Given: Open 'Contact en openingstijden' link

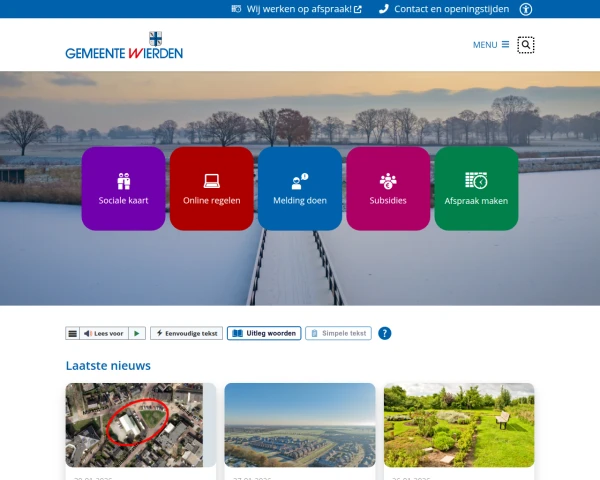Looking at the screenshot, I should pyautogui.click(x=444, y=9).
